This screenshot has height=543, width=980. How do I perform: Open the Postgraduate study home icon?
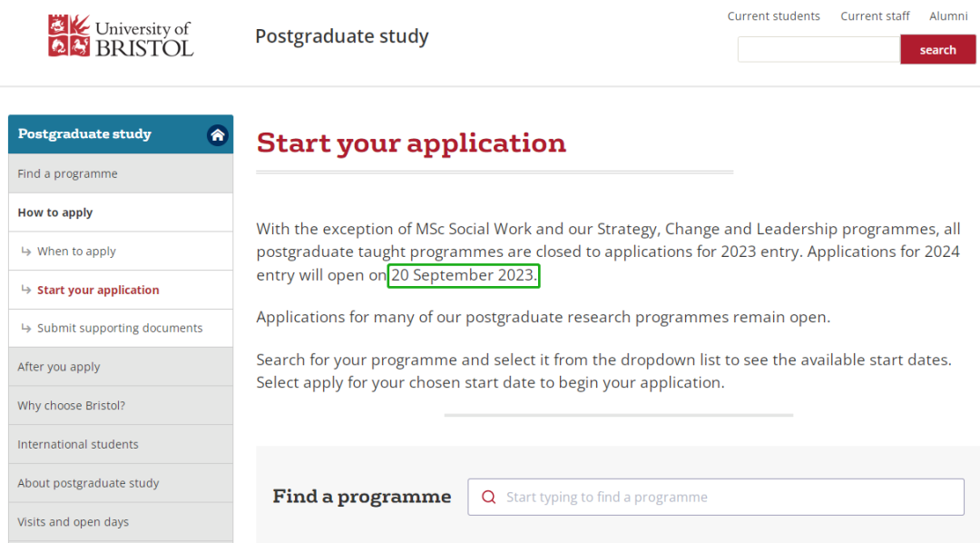218,135
